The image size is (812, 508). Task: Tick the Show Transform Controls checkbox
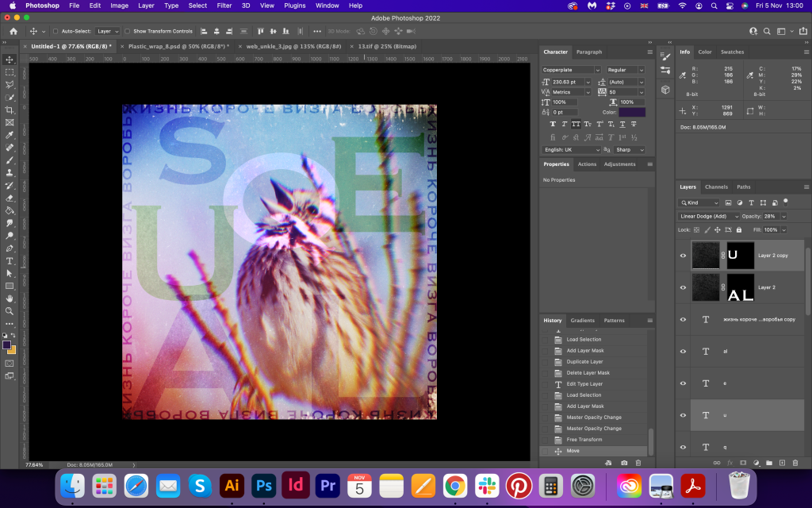pyautogui.click(x=128, y=32)
